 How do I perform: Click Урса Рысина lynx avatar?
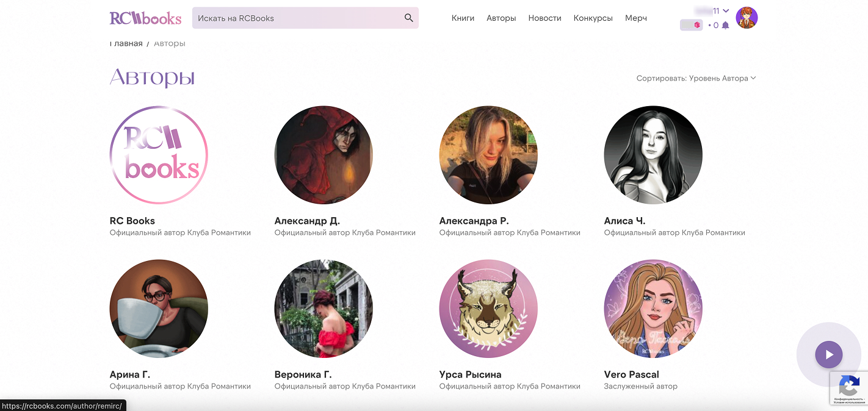click(488, 309)
